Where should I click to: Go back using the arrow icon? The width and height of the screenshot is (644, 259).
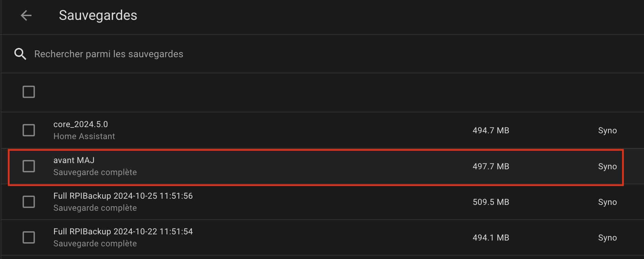[26, 15]
